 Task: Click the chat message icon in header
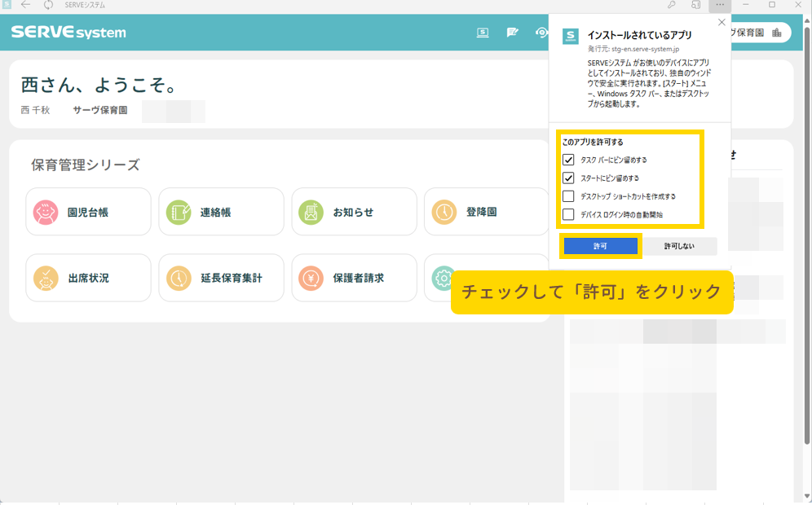pos(512,33)
